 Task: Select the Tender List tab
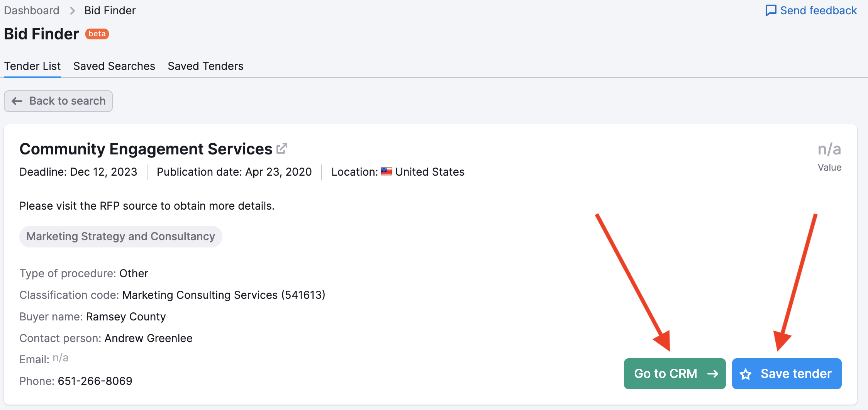click(x=32, y=66)
